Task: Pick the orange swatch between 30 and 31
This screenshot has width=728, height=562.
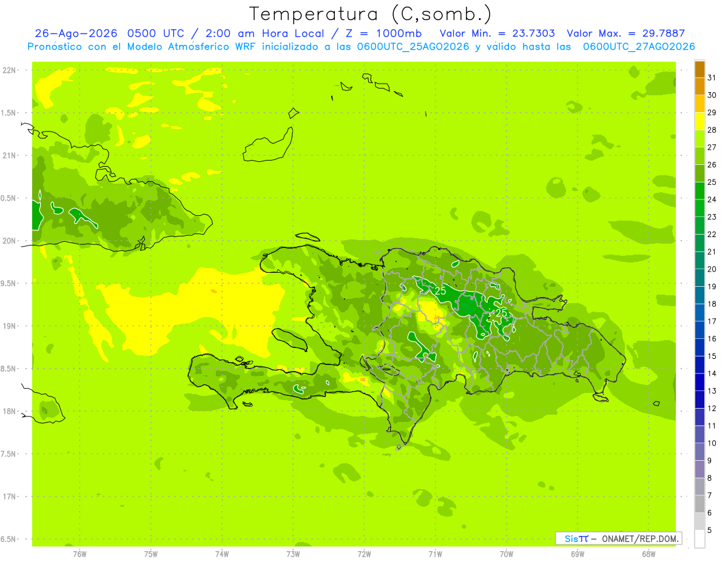Action: coord(699,86)
